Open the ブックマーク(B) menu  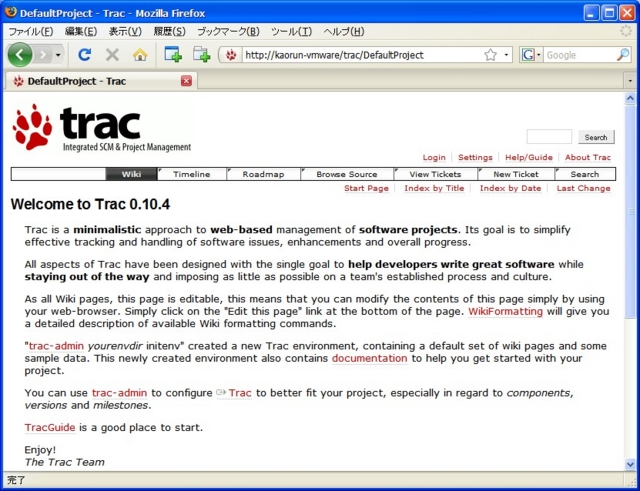coord(228,31)
